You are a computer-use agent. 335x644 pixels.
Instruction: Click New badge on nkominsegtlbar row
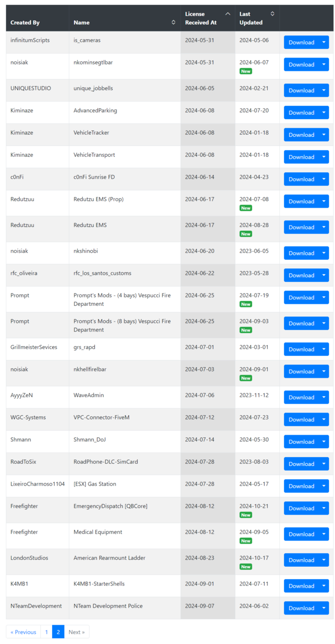[x=246, y=71]
